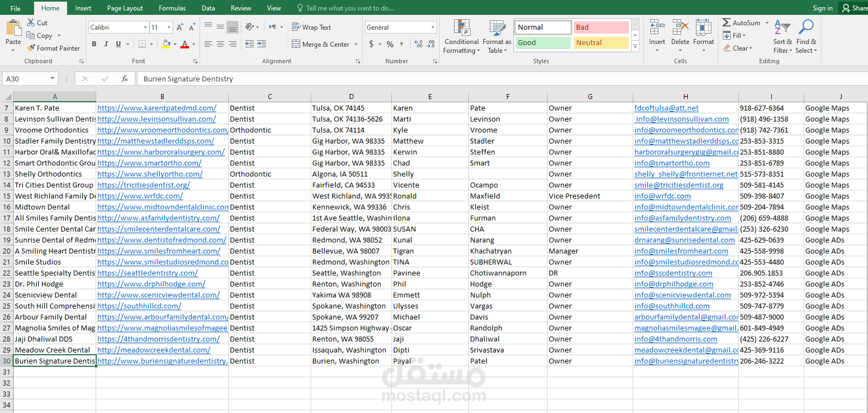Toggle Italic formatting
The height and width of the screenshot is (413, 868).
(106, 43)
